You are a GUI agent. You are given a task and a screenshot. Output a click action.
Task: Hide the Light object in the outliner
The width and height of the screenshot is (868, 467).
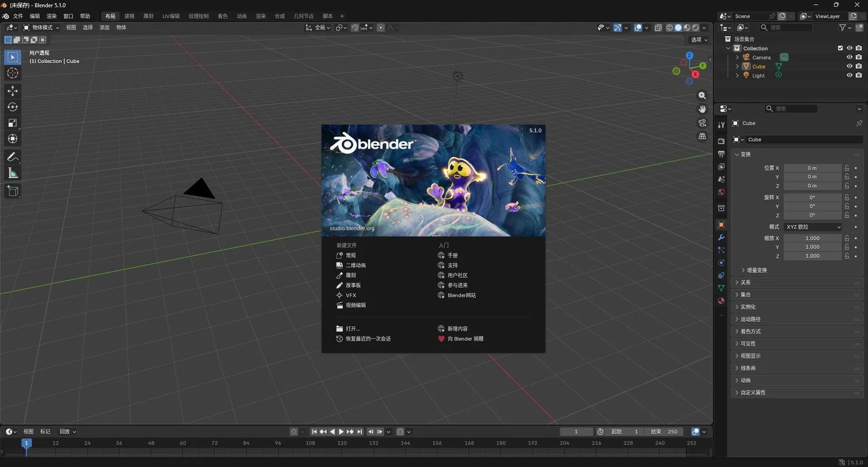coord(849,75)
